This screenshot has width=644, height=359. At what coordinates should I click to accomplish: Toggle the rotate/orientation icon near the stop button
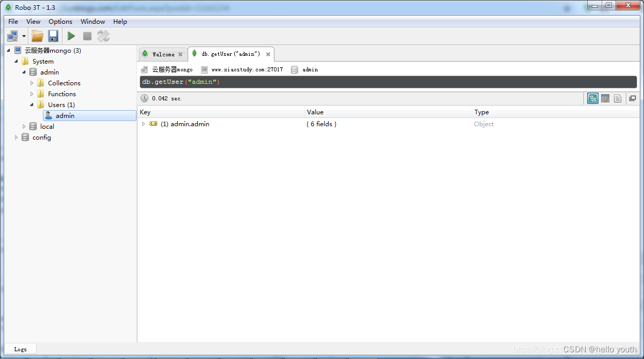103,36
